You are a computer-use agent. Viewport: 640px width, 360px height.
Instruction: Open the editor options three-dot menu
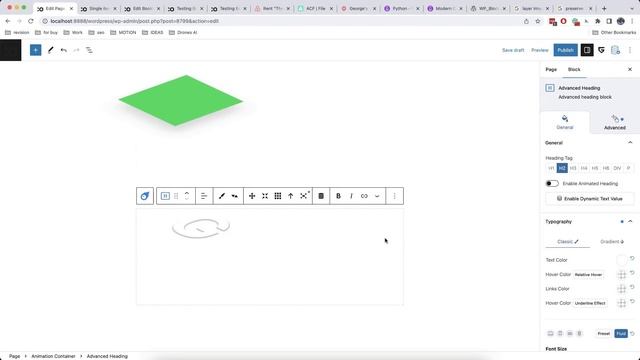(x=630, y=50)
